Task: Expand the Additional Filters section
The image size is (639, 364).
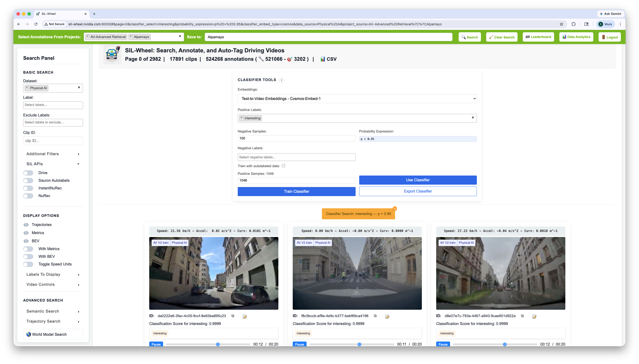Action: click(x=53, y=154)
